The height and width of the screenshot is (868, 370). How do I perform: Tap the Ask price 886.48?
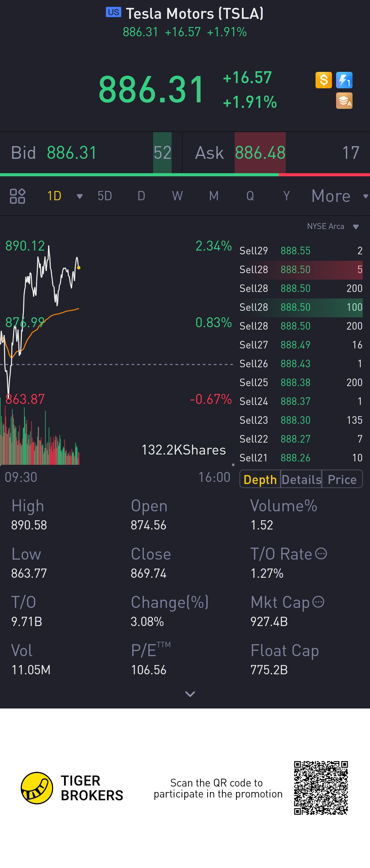pos(260,153)
